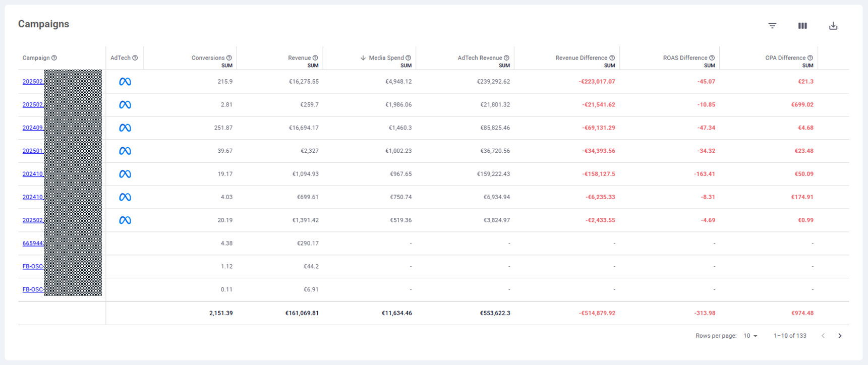Open the rows per page dropdown

click(750, 336)
